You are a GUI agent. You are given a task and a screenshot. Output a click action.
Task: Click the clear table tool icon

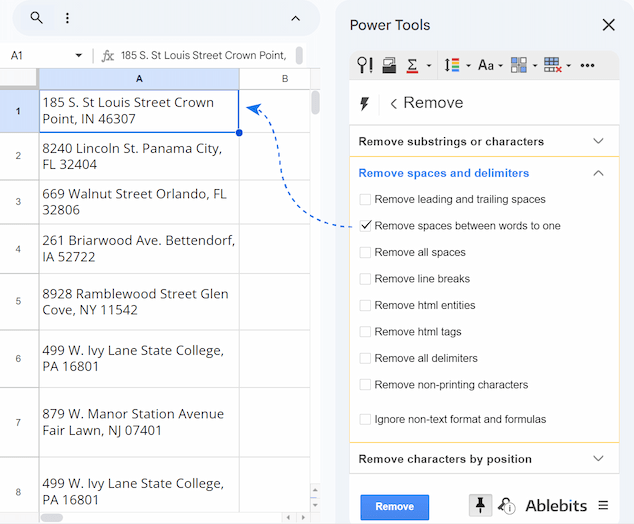click(x=553, y=65)
